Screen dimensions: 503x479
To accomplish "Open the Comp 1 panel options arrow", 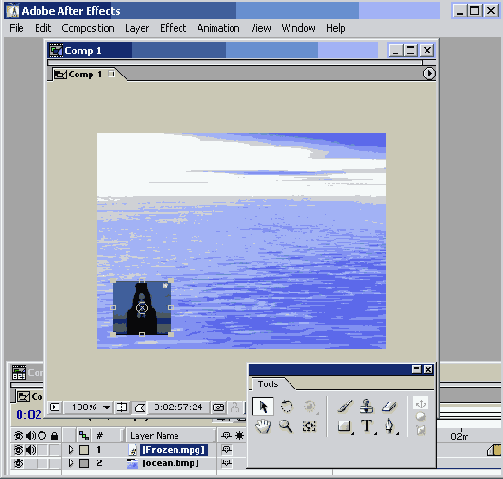I will click(429, 73).
